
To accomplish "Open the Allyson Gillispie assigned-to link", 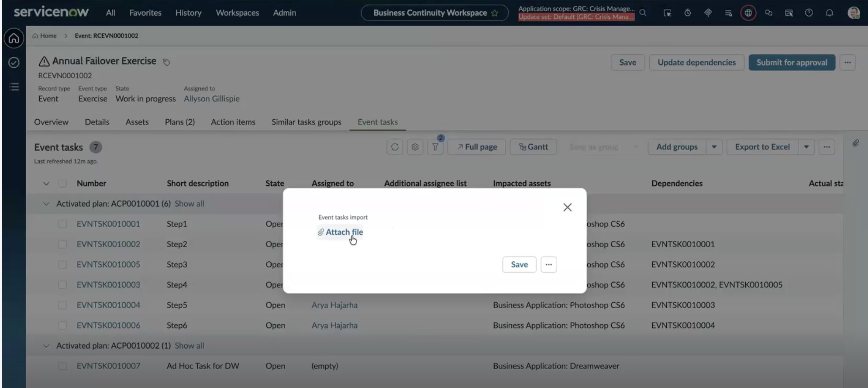I will tap(212, 99).
